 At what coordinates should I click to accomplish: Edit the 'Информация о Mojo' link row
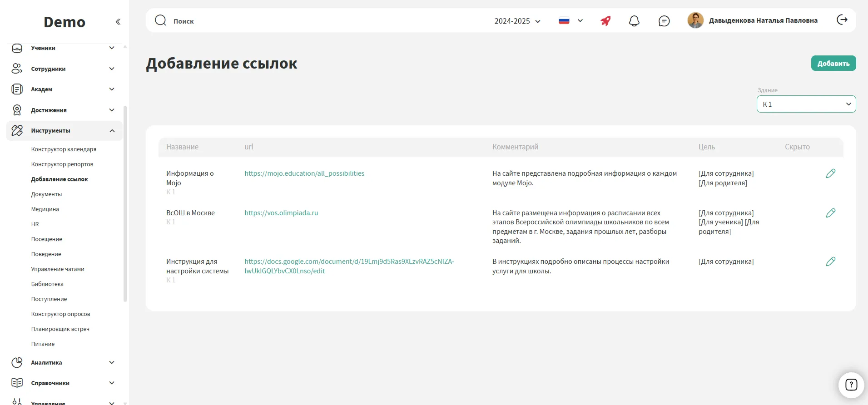830,173
